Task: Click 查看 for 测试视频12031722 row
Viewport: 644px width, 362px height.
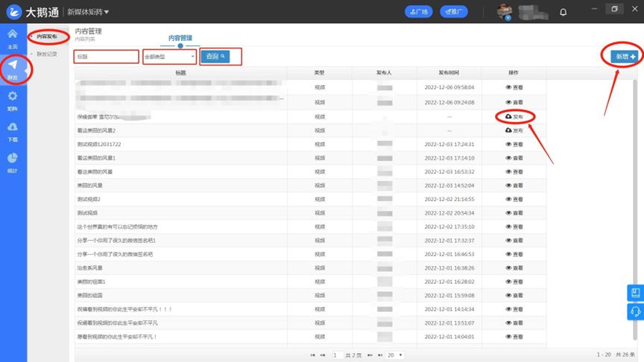Action: [x=514, y=145]
